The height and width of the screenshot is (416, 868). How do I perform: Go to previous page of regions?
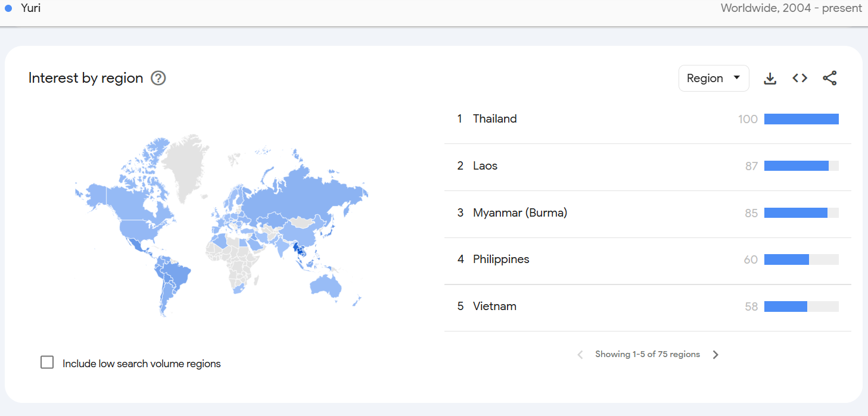(x=580, y=355)
